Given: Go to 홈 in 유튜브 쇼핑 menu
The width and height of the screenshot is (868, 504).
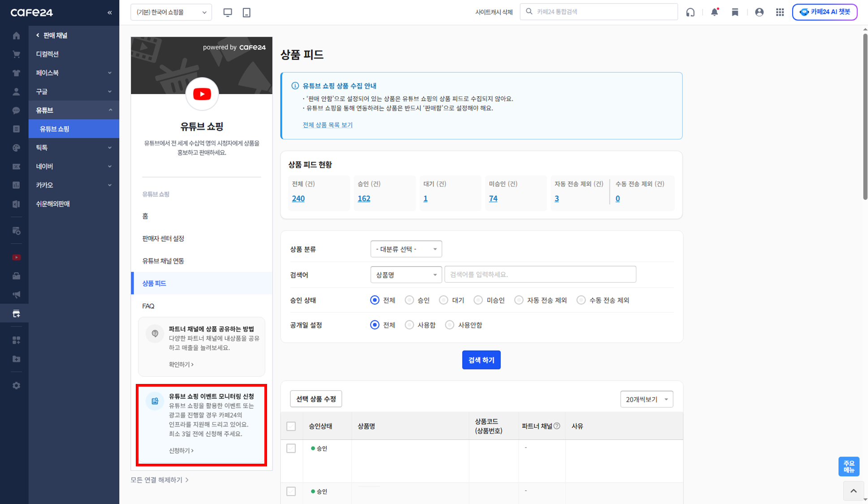Looking at the screenshot, I should tap(145, 216).
